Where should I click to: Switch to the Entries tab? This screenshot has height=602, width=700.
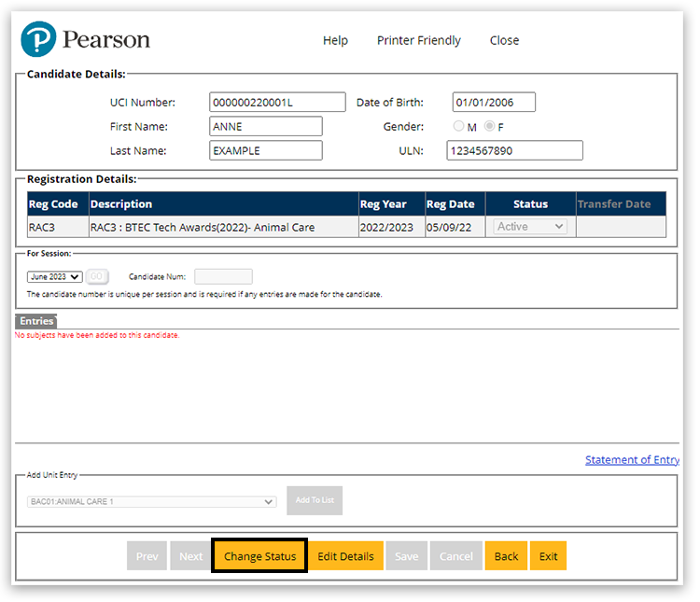(36, 321)
